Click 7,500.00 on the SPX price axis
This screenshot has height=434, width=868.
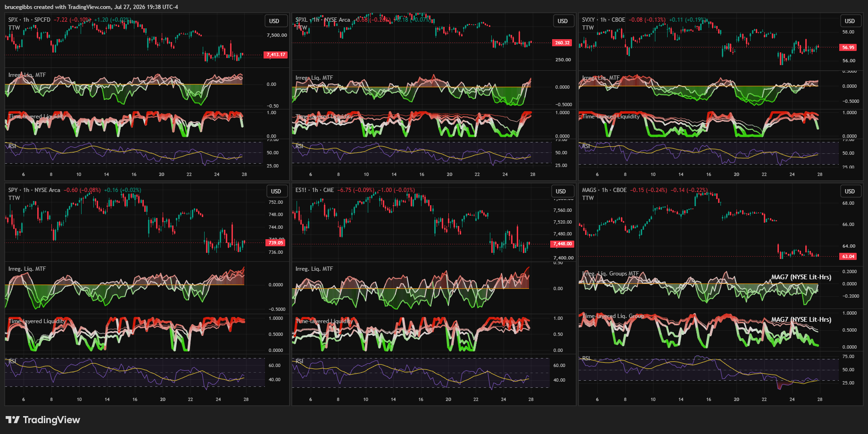click(277, 35)
